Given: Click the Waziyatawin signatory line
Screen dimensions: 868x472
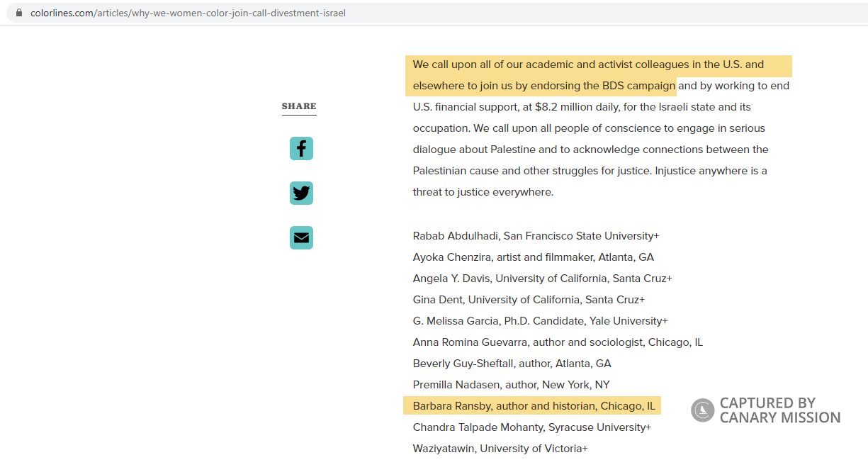Looking at the screenshot, I should coord(500,449).
